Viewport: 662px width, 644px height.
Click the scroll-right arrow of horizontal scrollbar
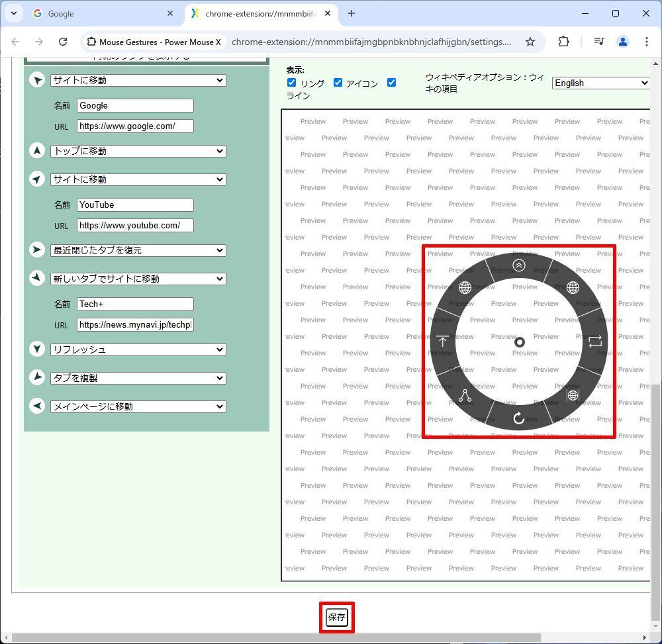(644, 637)
